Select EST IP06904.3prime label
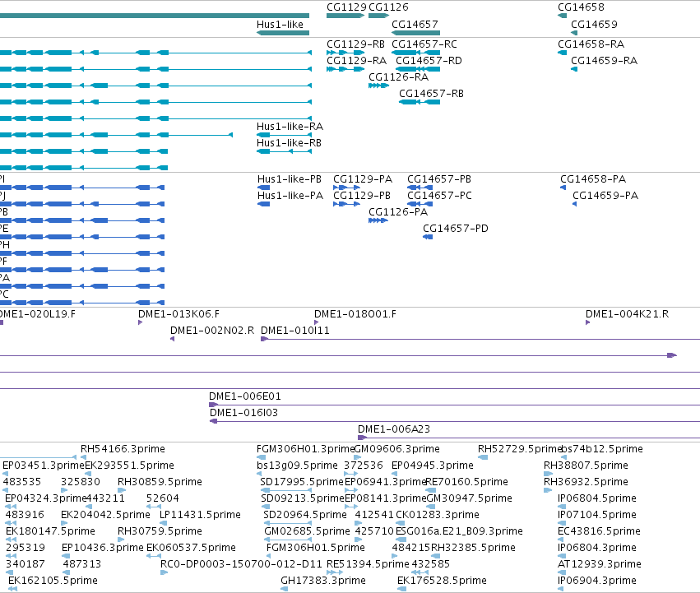The height and width of the screenshot is (593, 700). 597,581
